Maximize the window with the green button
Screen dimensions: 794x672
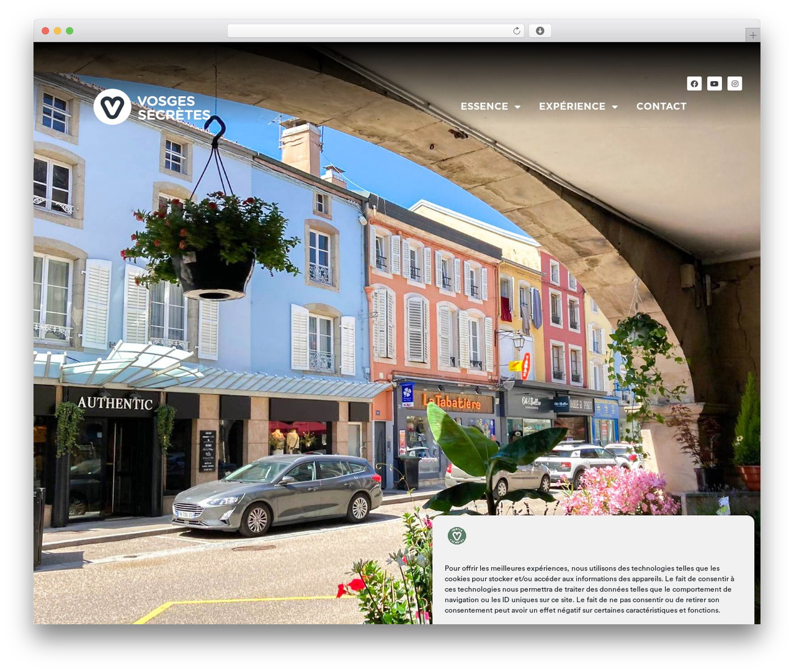pos(69,31)
